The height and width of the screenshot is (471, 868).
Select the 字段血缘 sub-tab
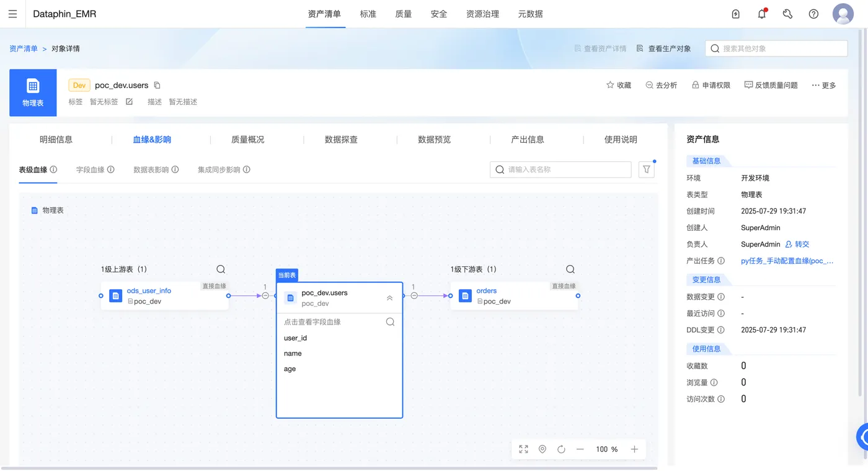[91, 169]
